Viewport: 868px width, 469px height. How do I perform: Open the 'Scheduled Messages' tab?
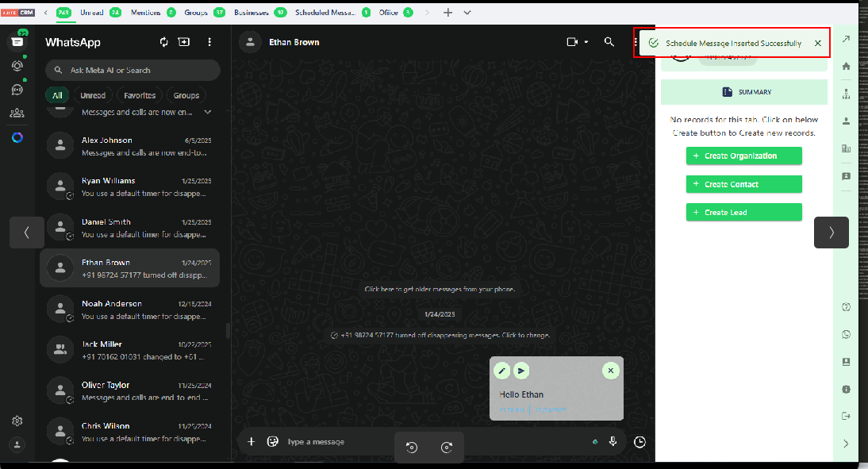[325, 13]
